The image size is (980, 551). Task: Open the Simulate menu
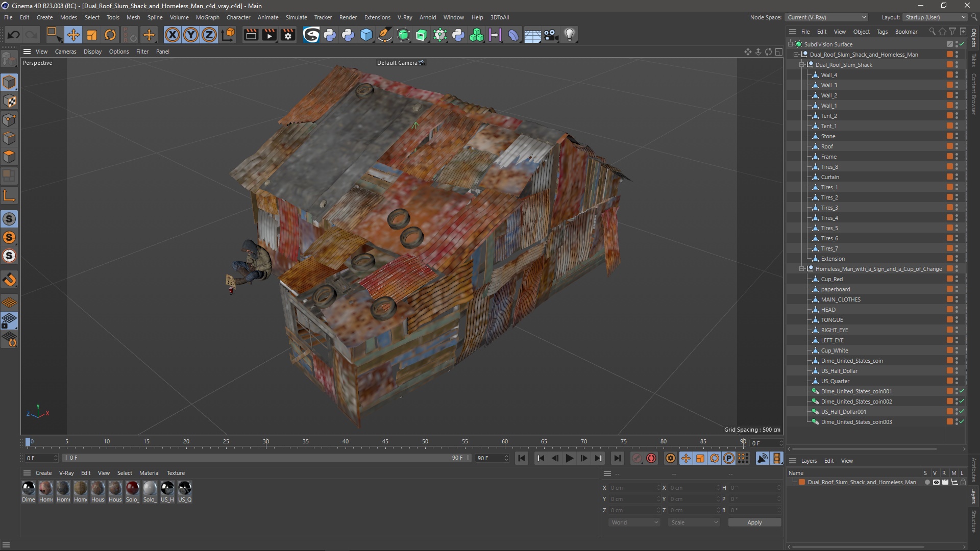[x=296, y=17]
